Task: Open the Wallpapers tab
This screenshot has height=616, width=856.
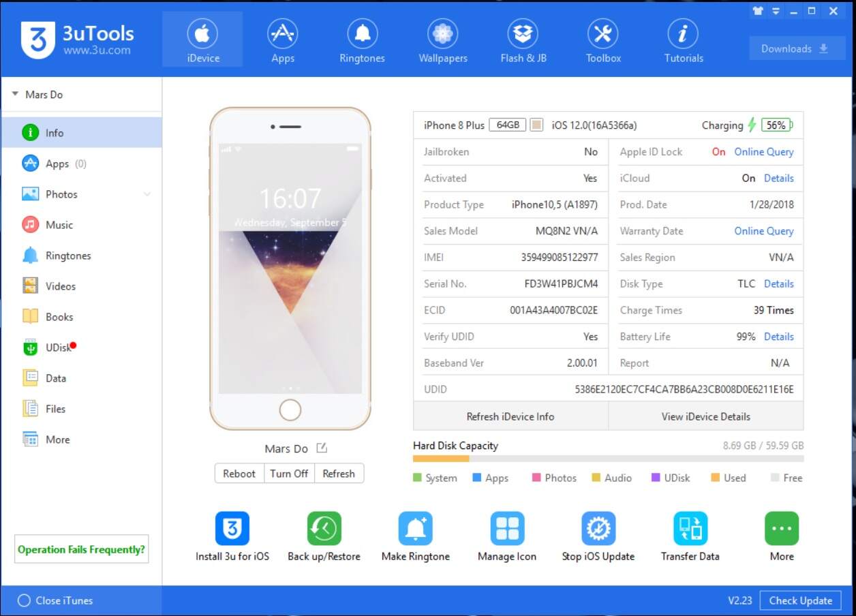Action: tap(443, 40)
